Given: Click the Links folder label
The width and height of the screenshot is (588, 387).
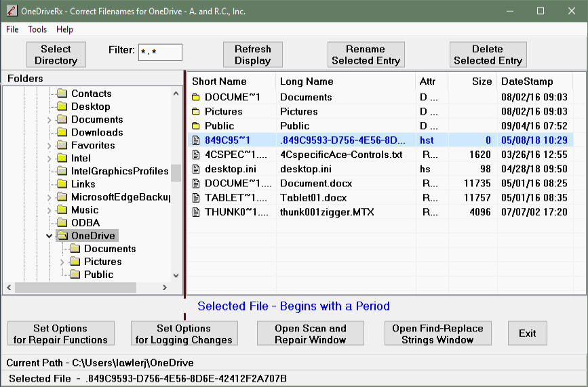Looking at the screenshot, I should [83, 184].
